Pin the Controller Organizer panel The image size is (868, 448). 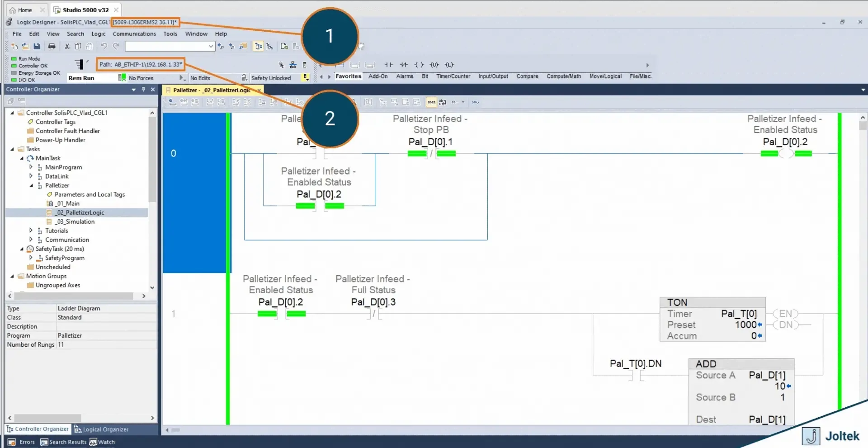pyautogui.click(x=143, y=90)
